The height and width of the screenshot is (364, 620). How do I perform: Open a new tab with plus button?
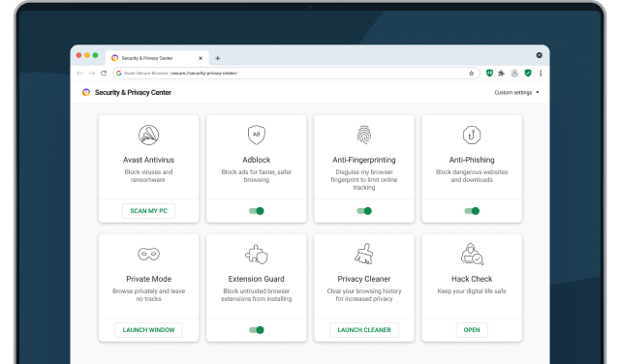click(217, 58)
